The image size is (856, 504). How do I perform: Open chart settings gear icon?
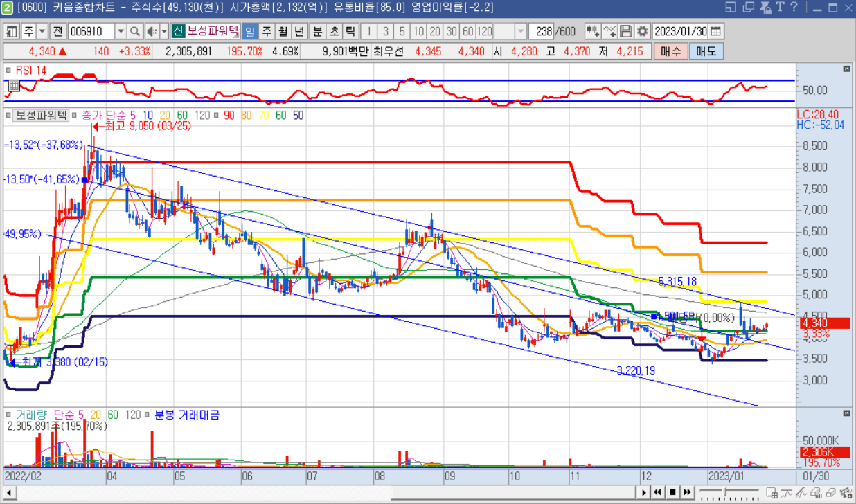pos(642,32)
